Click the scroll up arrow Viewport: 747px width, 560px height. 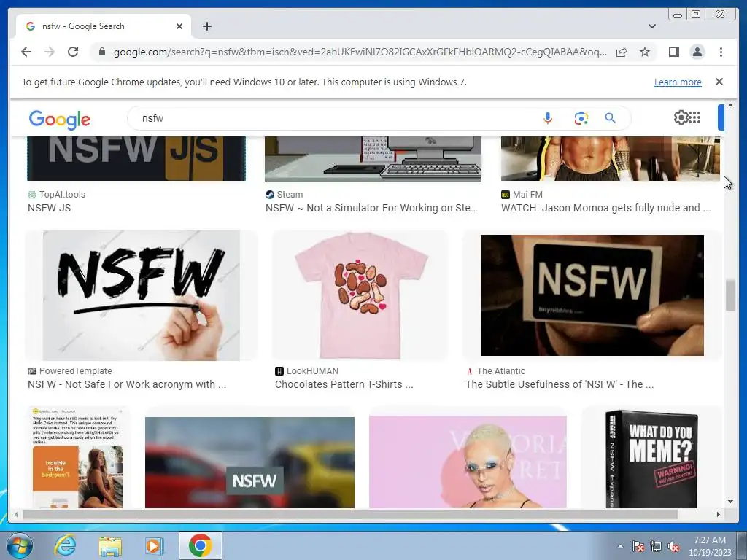coord(730,105)
